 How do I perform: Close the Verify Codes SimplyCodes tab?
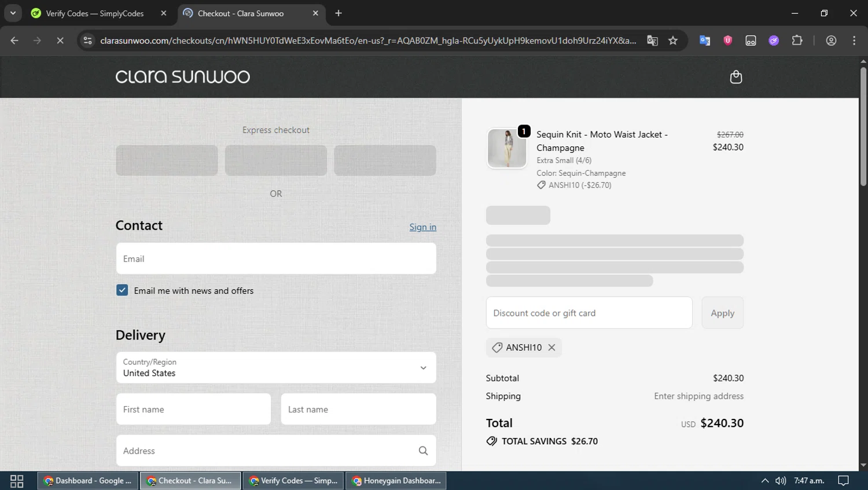pyautogui.click(x=164, y=13)
